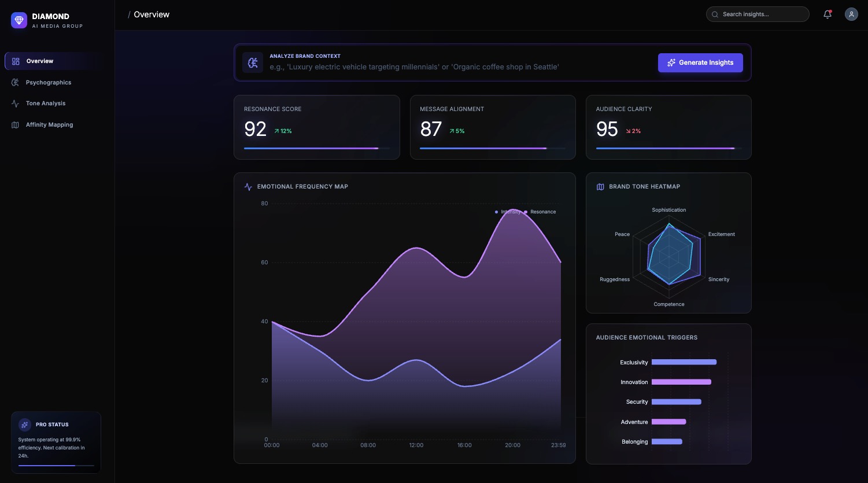Screen dimensions: 868x483
Task: Click the Overview breadcrumb link
Action: coord(152,14)
